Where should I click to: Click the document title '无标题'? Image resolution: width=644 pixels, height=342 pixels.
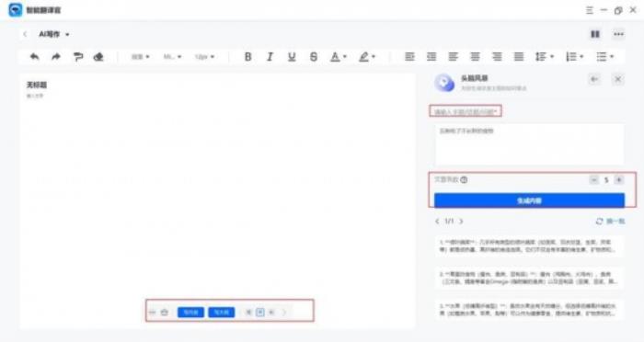pyautogui.click(x=37, y=85)
